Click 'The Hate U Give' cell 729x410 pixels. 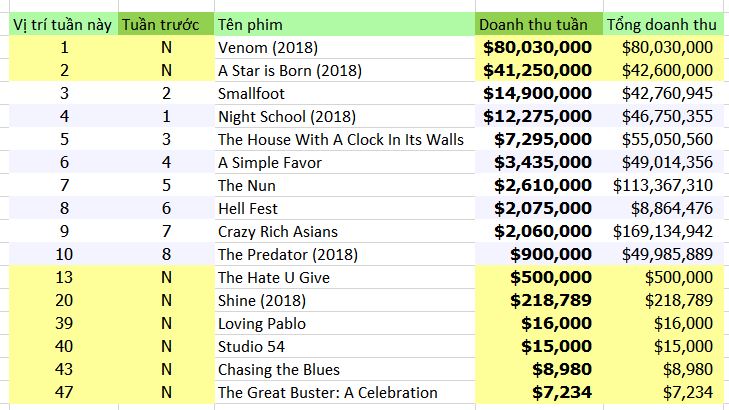(x=345, y=278)
